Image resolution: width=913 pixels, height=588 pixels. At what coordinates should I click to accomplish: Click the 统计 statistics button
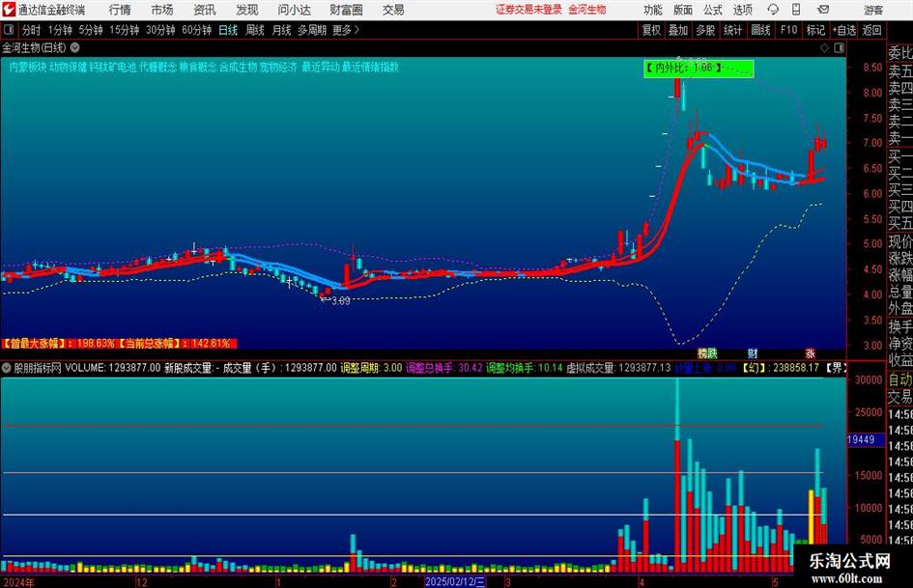(x=732, y=30)
